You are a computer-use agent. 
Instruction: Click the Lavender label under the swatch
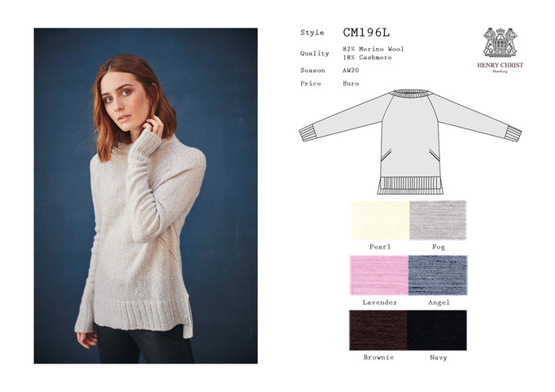coord(380,303)
